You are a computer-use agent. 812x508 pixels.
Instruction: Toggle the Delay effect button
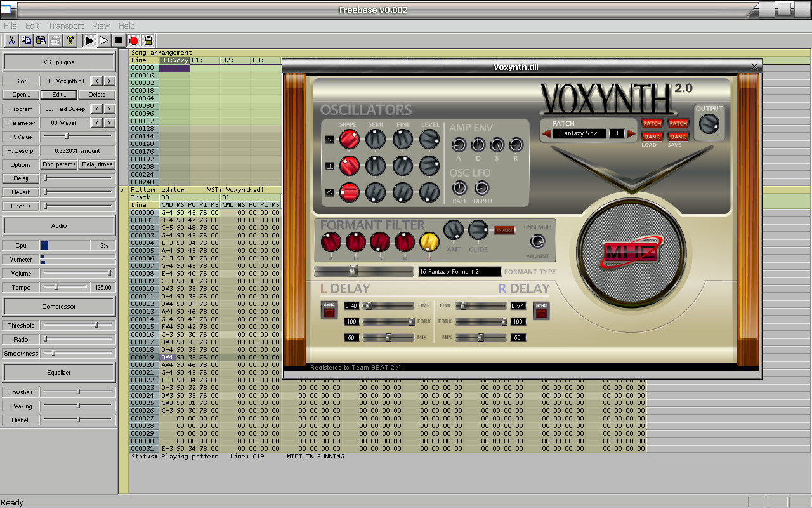pyautogui.click(x=21, y=178)
